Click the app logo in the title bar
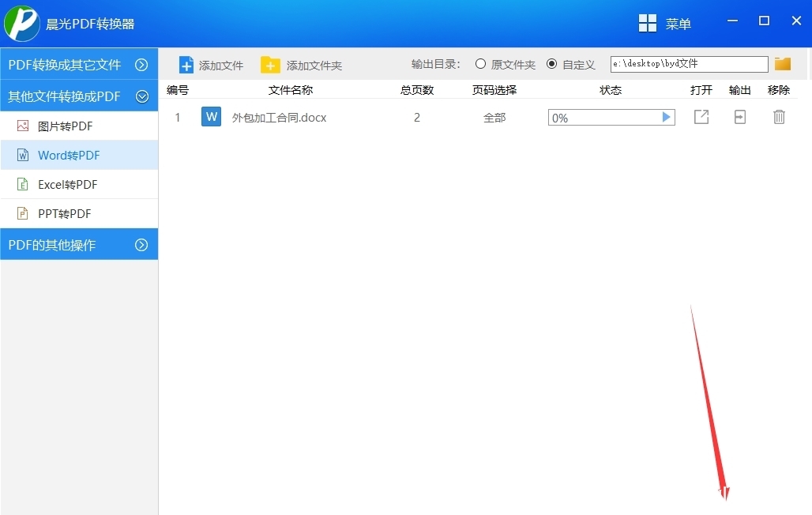Viewport: 812px width, 515px height. [x=21, y=24]
